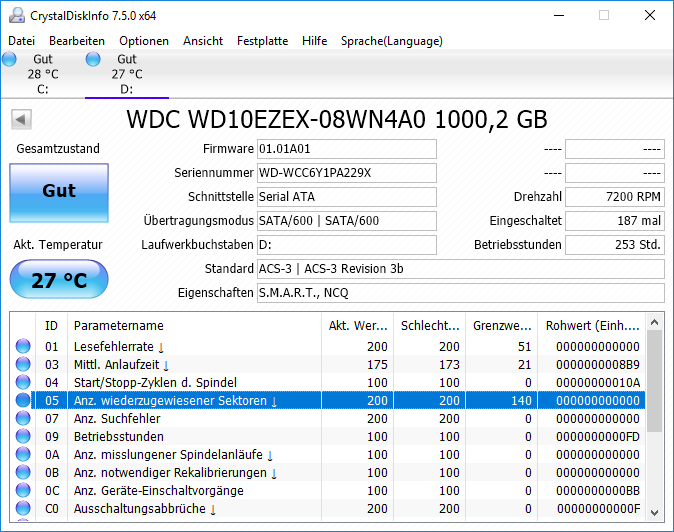Click the Standard field ACS-3 Revision 3b

click(461, 269)
